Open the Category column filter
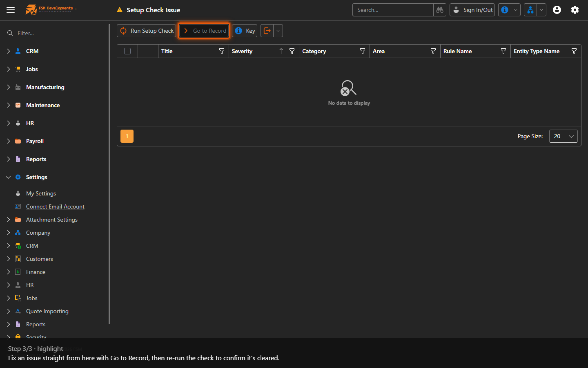Viewport: 588px width, 368px height. (363, 51)
